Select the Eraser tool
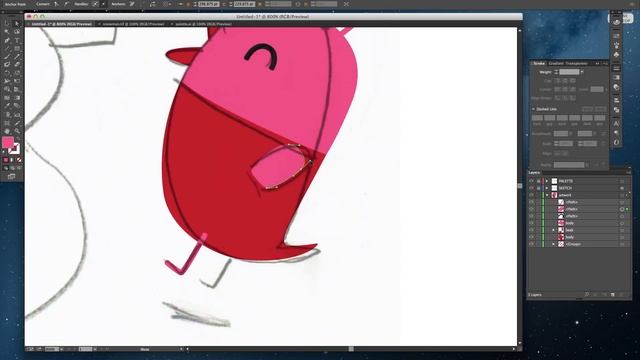The width and height of the screenshot is (640, 360). pos(17,64)
